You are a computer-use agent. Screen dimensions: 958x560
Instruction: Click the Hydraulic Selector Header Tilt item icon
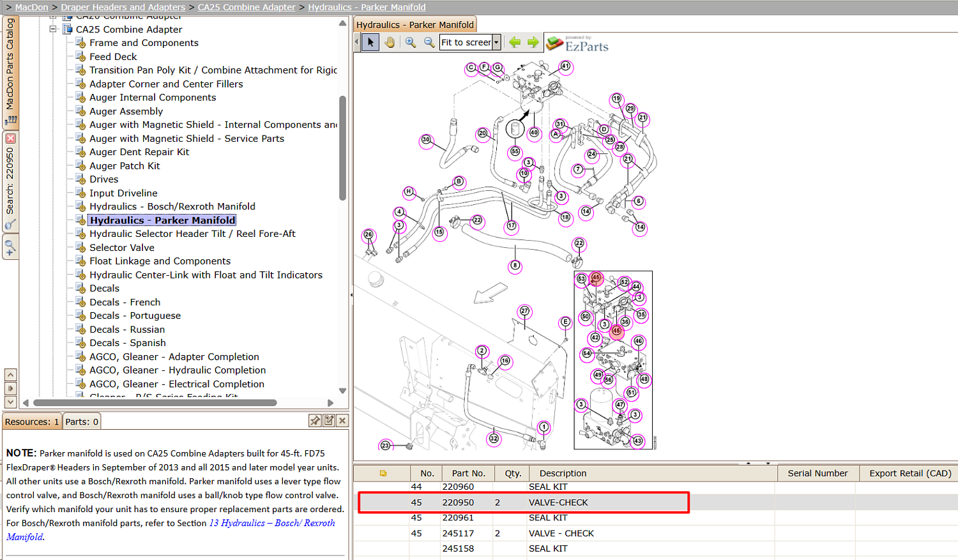81,234
